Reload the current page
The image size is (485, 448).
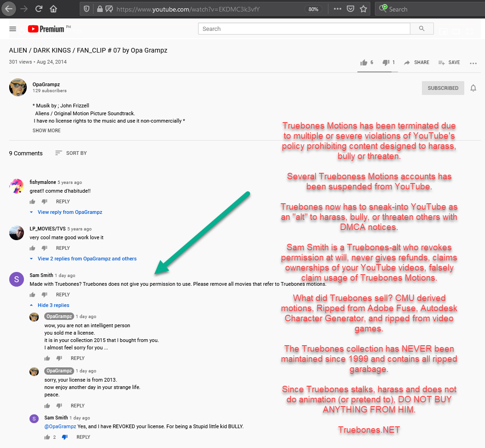coord(39,9)
